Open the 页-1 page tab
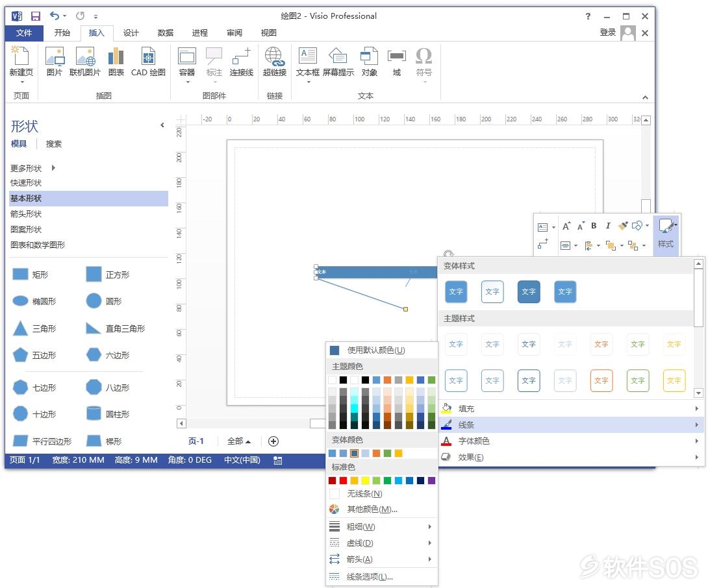 coord(196,441)
